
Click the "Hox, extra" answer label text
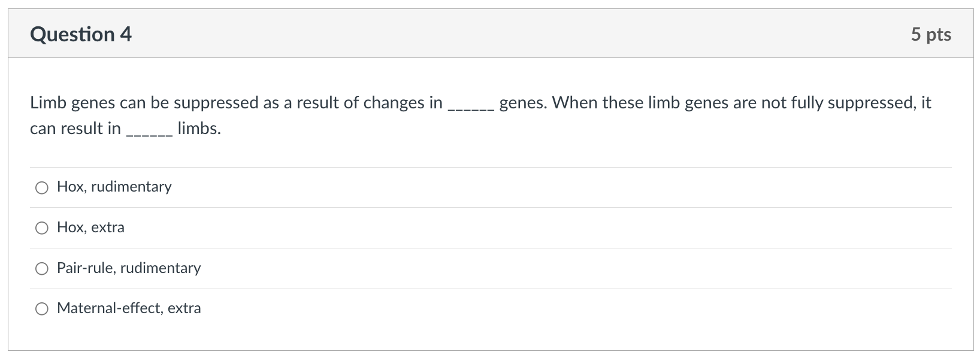[90, 227]
